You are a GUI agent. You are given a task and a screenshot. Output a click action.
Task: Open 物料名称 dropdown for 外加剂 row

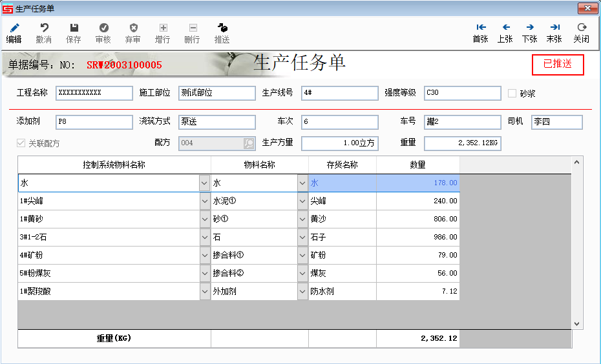(302, 292)
